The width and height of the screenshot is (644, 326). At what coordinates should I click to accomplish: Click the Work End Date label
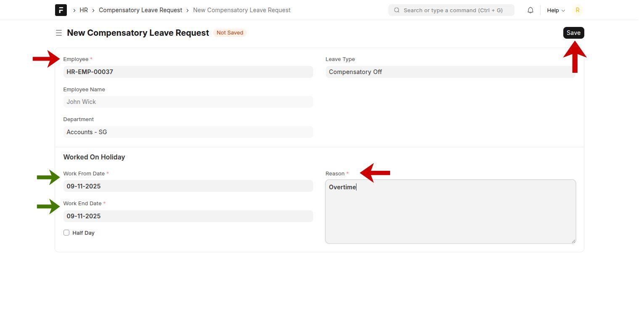pos(82,204)
